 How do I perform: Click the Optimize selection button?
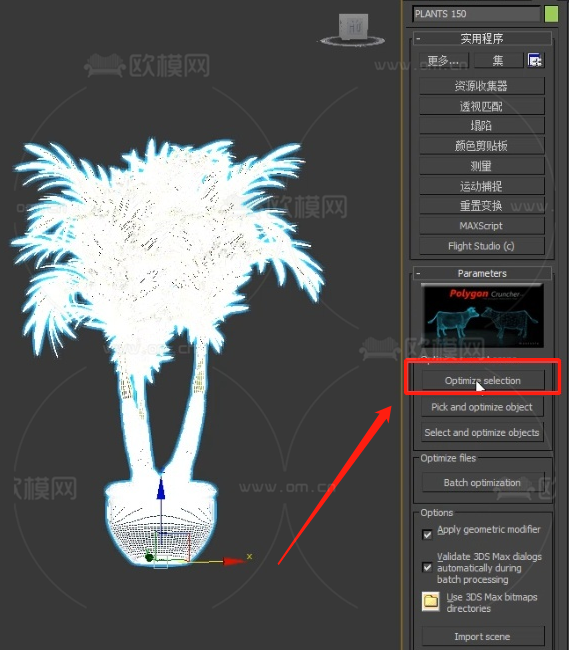pos(482,381)
